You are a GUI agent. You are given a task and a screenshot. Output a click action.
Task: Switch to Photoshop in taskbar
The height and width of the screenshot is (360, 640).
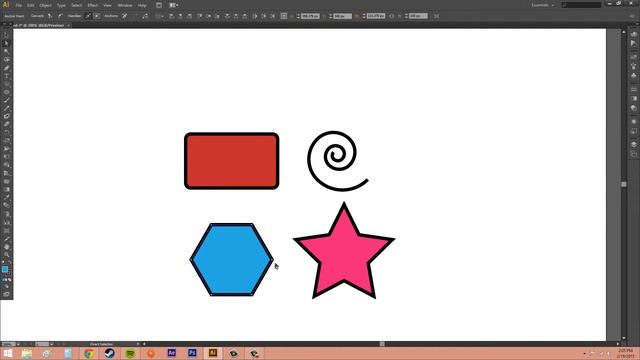192,353
